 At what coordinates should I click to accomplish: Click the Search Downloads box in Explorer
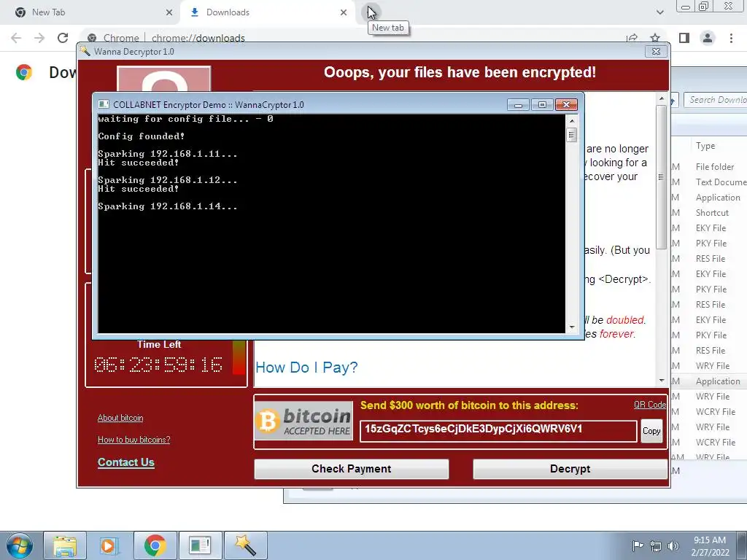(x=715, y=100)
